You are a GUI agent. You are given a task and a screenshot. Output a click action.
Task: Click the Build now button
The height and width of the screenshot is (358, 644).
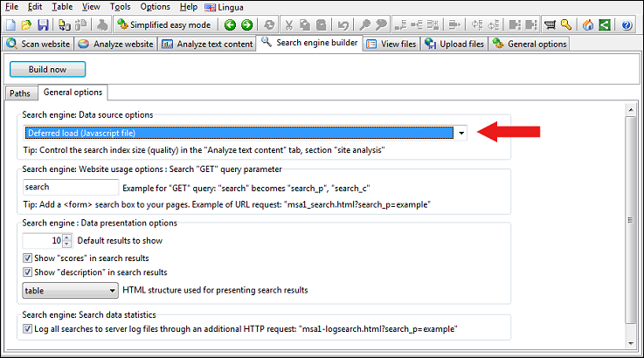click(47, 69)
